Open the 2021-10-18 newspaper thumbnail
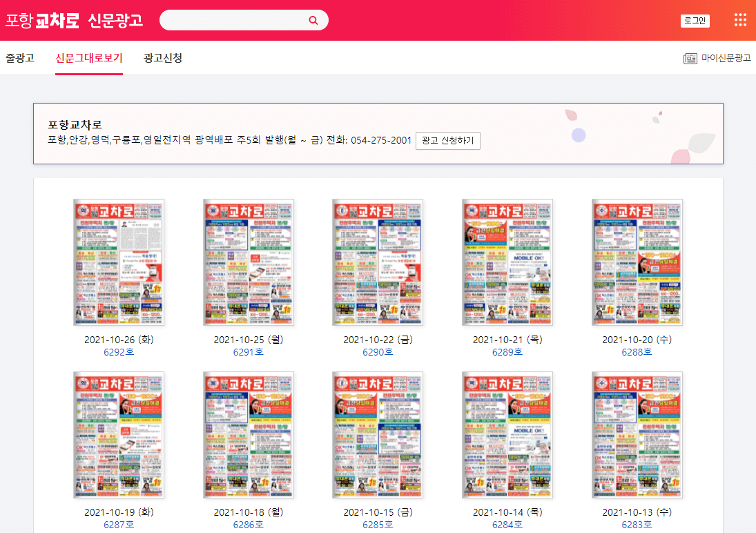The height and width of the screenshot is (533, 756). coord(247,435)
